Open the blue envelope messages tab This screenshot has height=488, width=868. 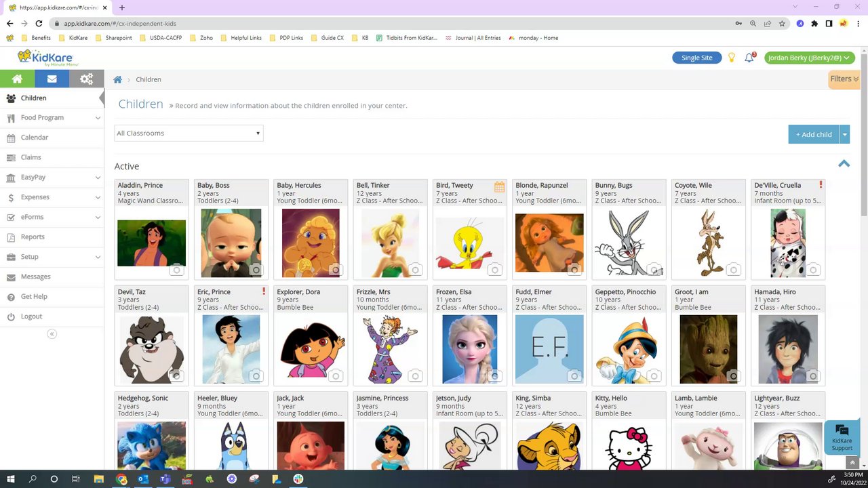tap(52, 79)
